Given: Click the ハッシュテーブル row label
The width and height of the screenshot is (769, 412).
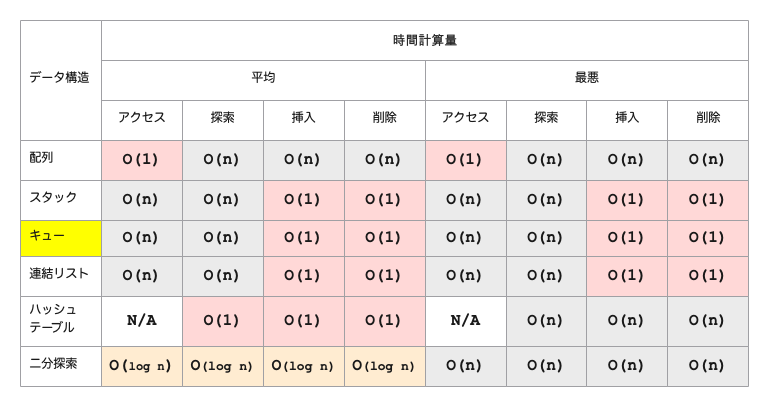Looking at the screenshot, I should point(60,320).
